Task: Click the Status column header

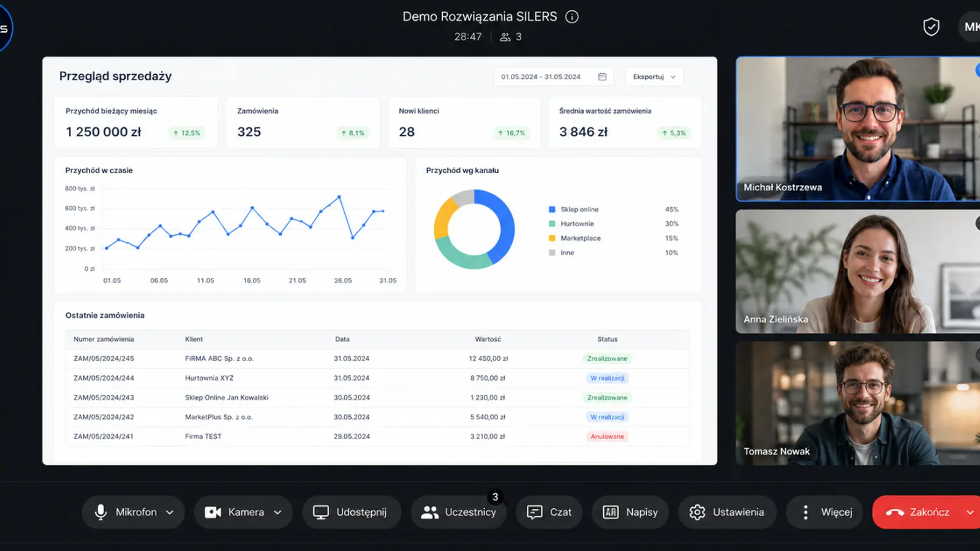Action: click(608, 339)
